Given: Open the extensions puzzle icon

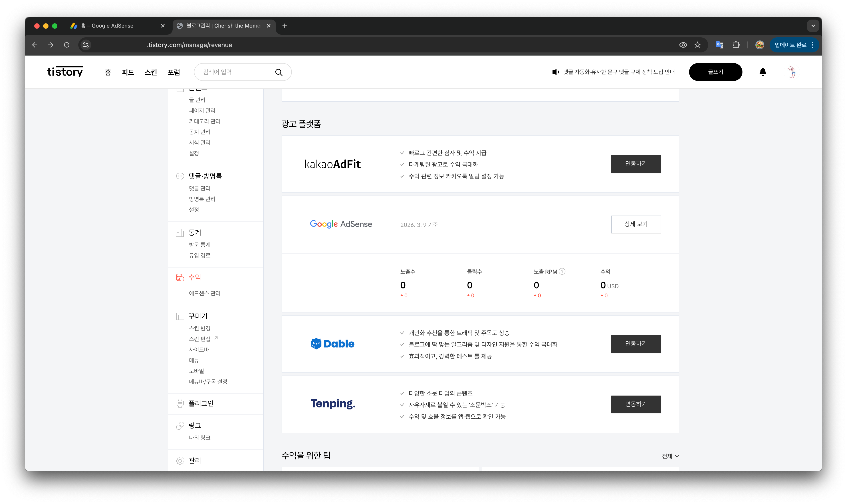Looking at the screenshot, I should pos(736,45).
